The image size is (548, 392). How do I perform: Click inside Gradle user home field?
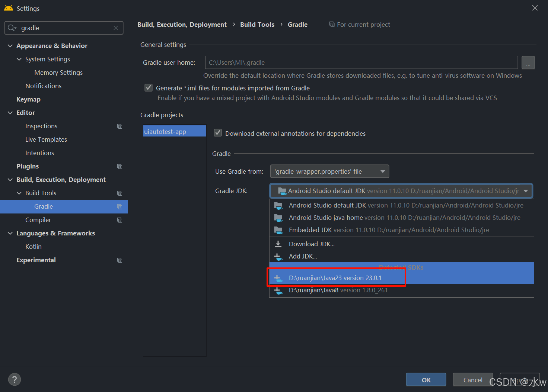(361, 62)
